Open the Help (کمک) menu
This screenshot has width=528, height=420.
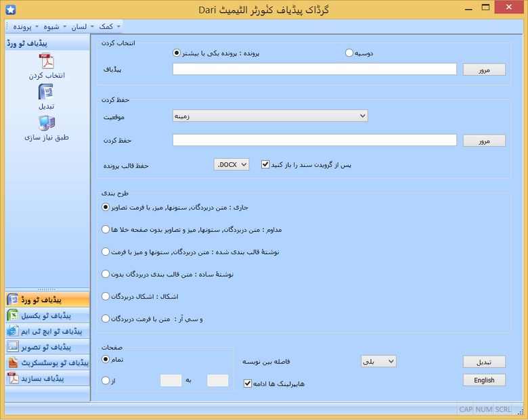109,26
